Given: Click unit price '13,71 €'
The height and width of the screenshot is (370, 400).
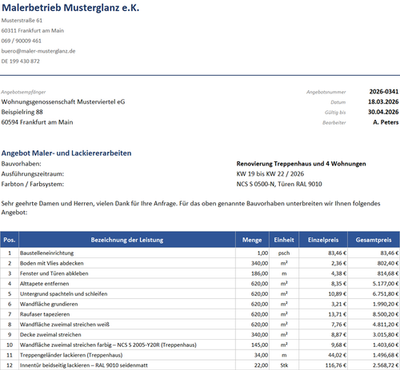Looking at the screenshot, I should [337, 314].
